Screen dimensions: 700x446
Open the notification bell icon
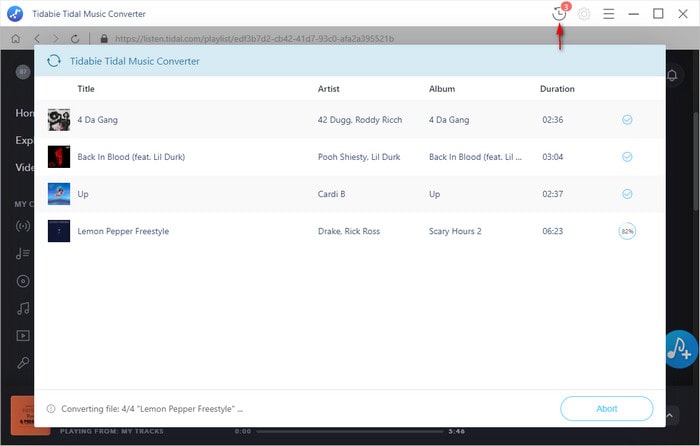[x=672, y=75]
